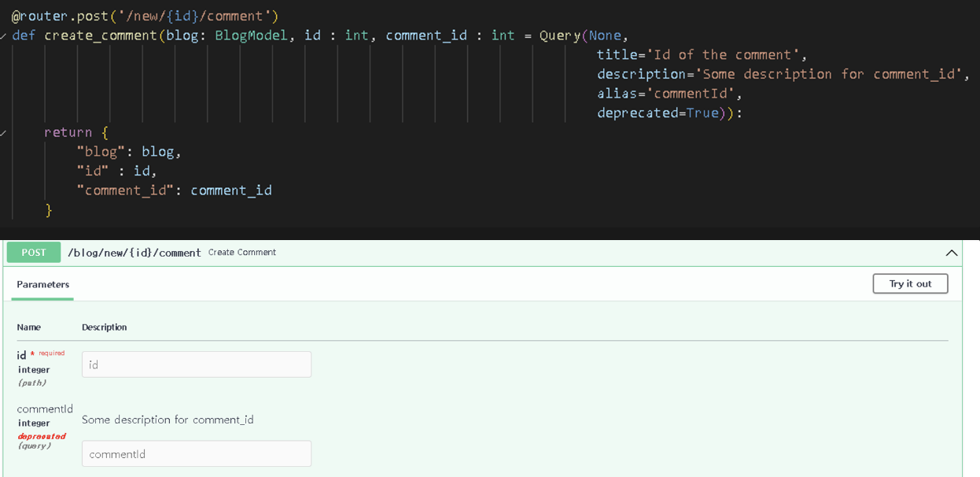Click the Name column header
This screenshot has height=477, width=980.
[29, 327]
